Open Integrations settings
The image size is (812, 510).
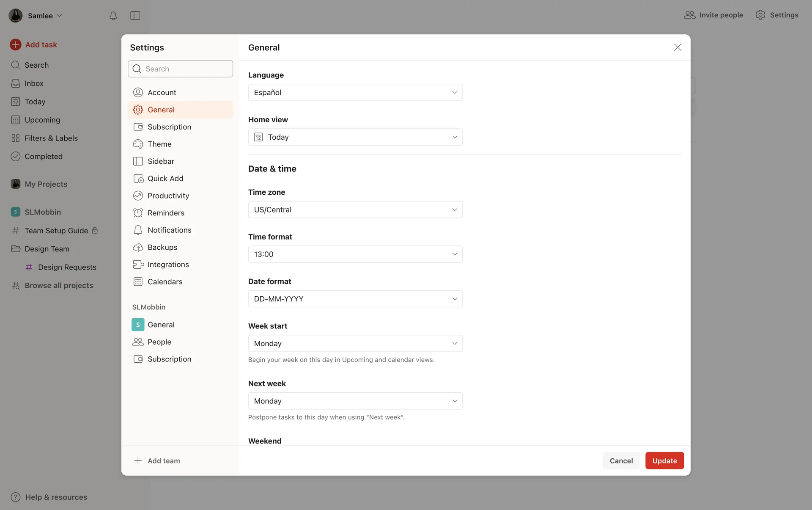pos(168,265)
